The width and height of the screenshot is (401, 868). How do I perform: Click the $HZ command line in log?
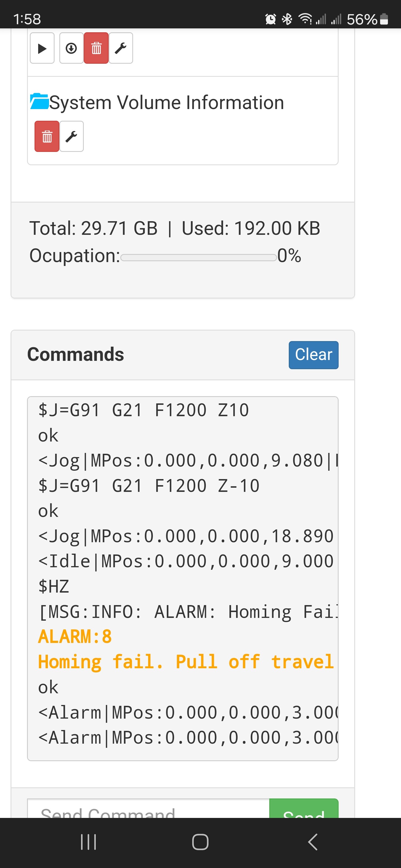pos(54,586)
